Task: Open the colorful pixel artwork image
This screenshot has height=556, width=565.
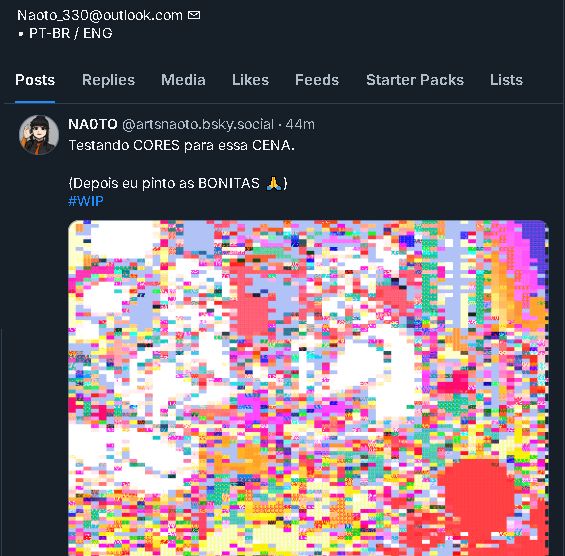Action: (308, 388)
